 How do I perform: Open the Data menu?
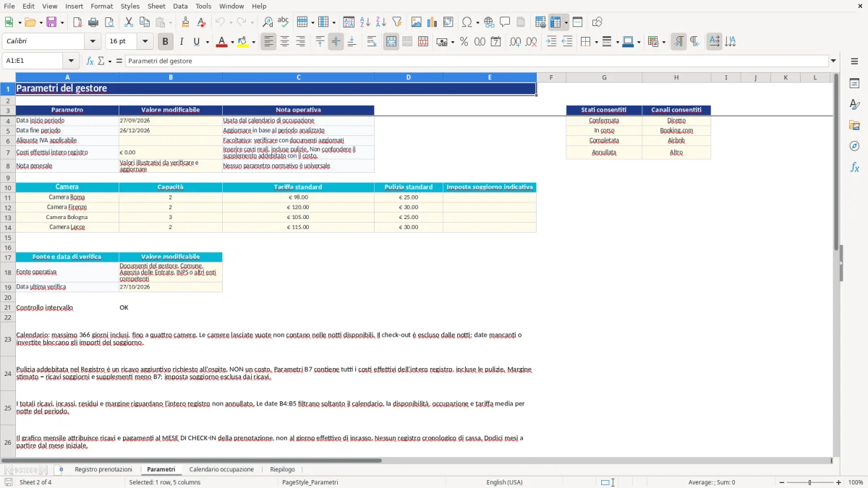click(x=180, y=6)
